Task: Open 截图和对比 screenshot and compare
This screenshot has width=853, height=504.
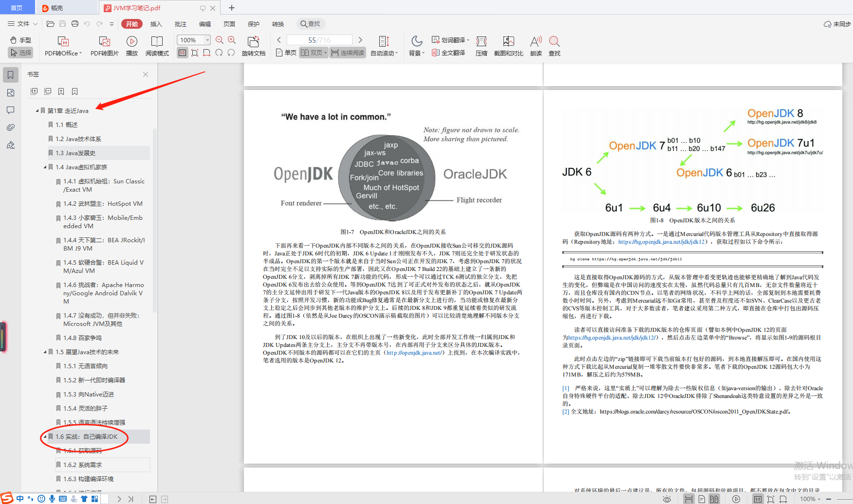Action: click(509, 46)
